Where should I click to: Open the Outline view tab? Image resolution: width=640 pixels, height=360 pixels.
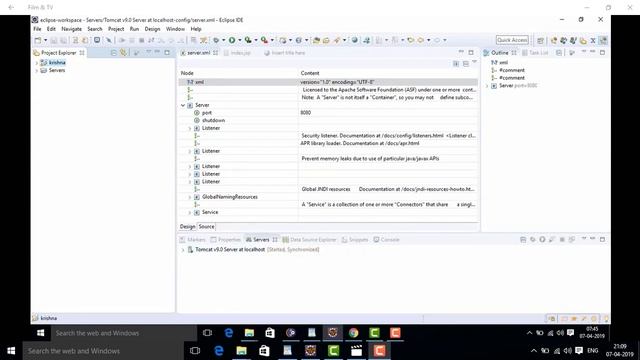[500, 53]
